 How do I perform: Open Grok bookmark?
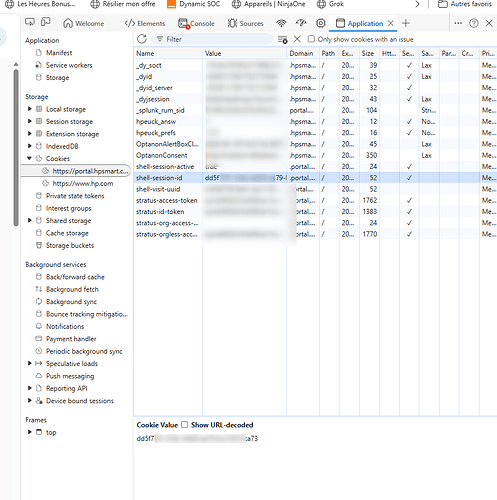tap(330, 4)
